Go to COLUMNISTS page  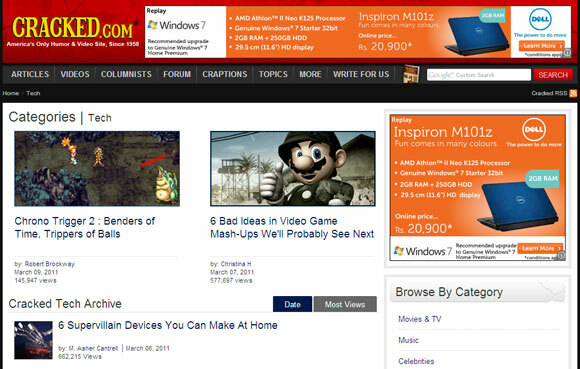coord(126,74)
